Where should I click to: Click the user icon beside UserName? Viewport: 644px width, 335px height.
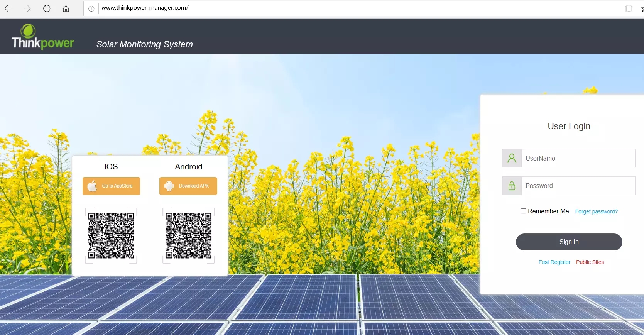pos(512,158)
